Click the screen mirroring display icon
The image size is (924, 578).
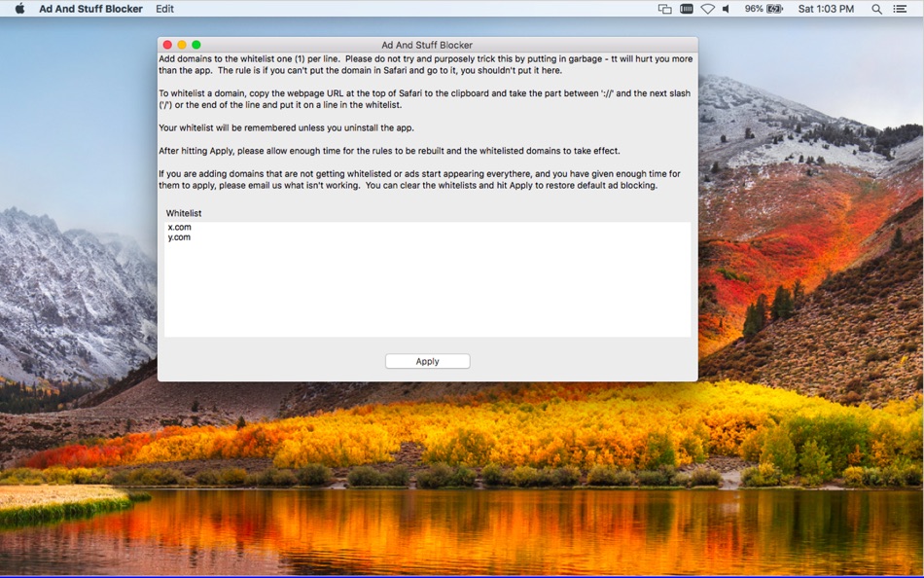664,9
